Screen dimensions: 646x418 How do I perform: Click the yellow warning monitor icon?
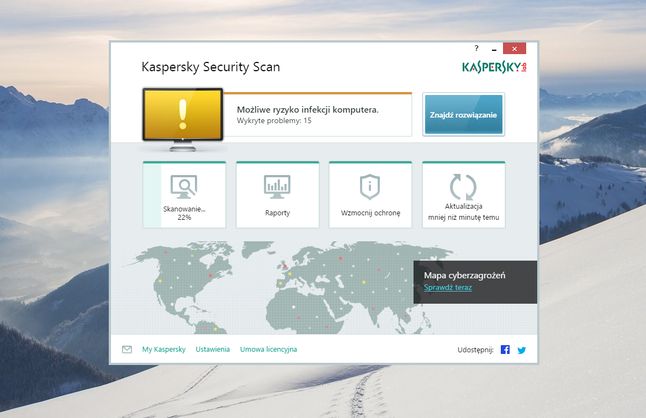183,119
